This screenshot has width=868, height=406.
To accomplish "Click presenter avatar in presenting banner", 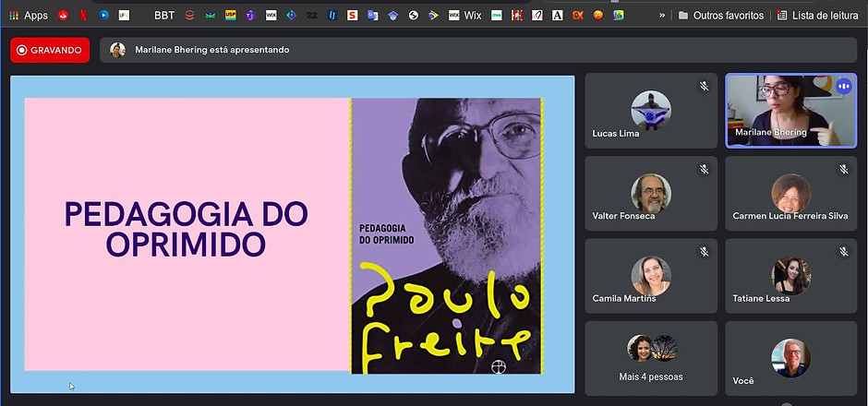I will pyautogui.click(x=117, y=50).
